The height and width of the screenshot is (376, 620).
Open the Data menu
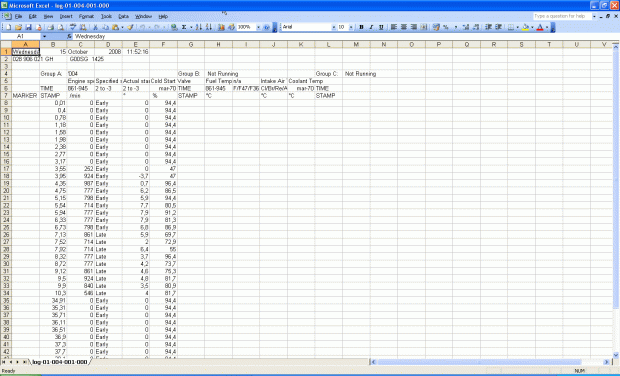(x=123, y=17)
